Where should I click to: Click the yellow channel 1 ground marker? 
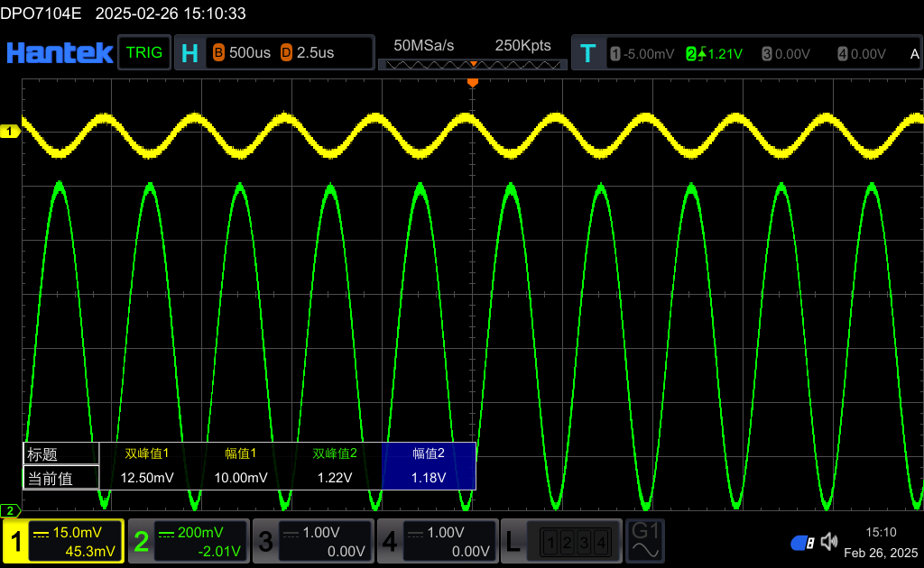10,132
